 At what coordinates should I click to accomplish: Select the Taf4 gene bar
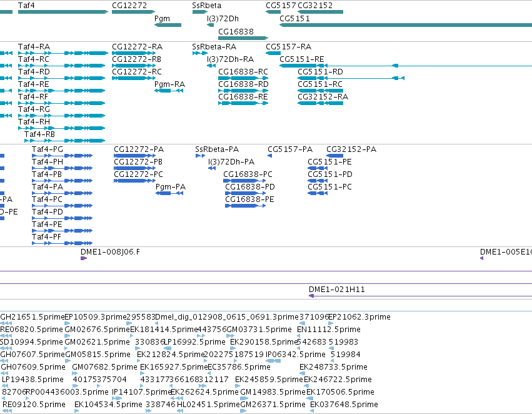63,12
